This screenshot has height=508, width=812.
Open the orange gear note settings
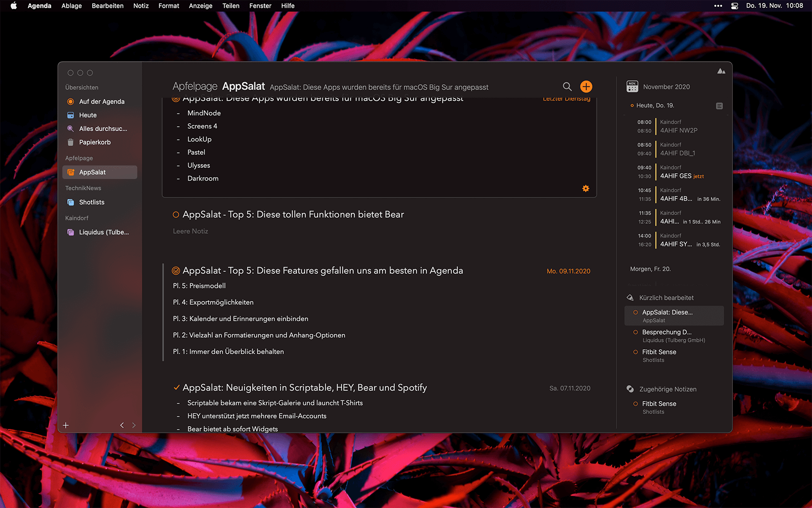coord(585,189)
